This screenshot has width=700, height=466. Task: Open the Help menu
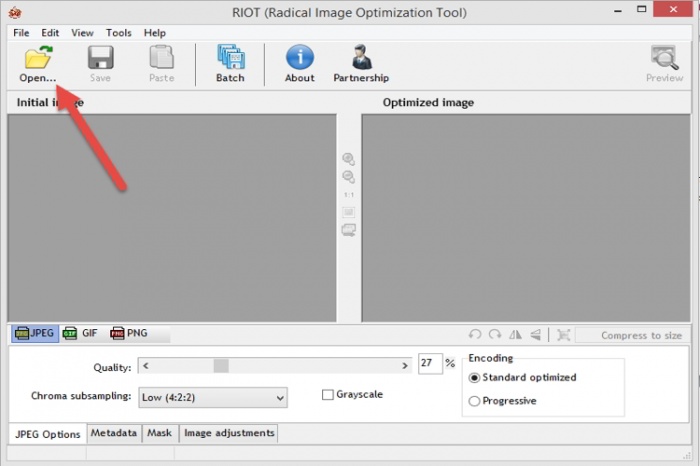coord(154,33)
